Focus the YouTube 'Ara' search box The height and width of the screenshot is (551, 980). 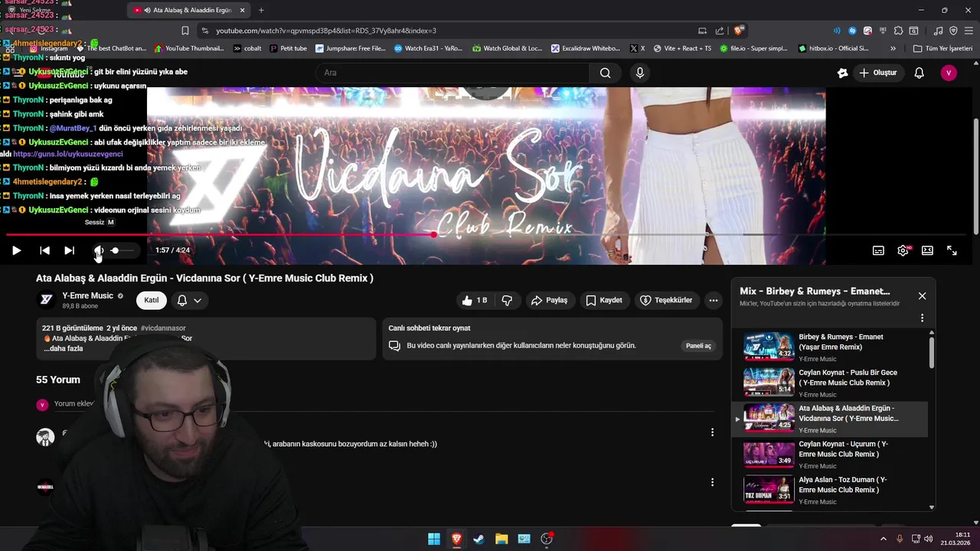[452, 73]
